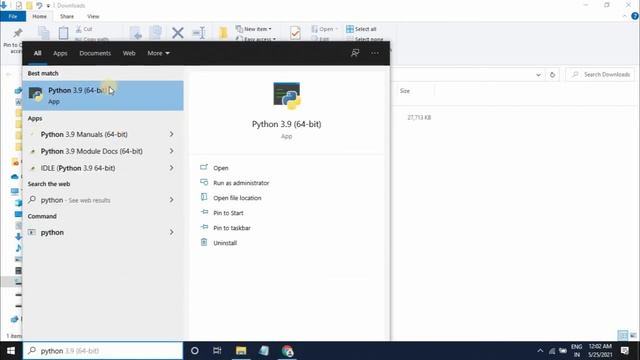
Task: Pin Python 3.9 to taskbar
Action: (x=232, y=228)
